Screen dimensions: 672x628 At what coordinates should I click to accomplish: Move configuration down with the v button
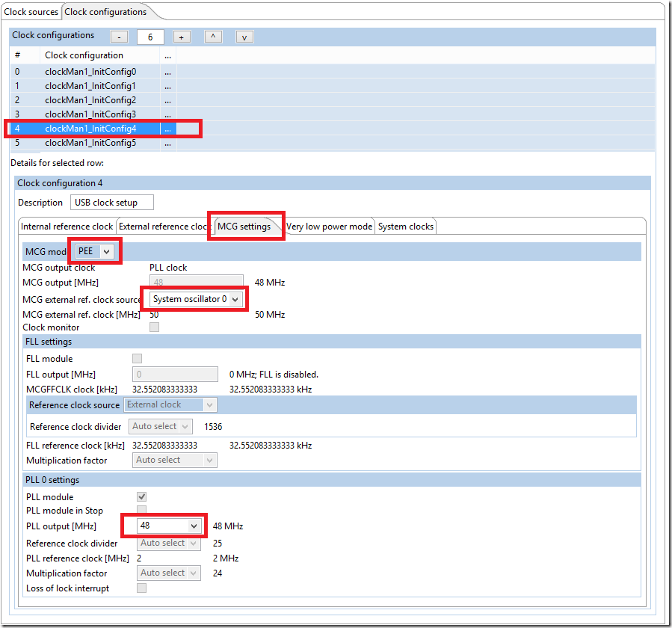click(245, 37)
